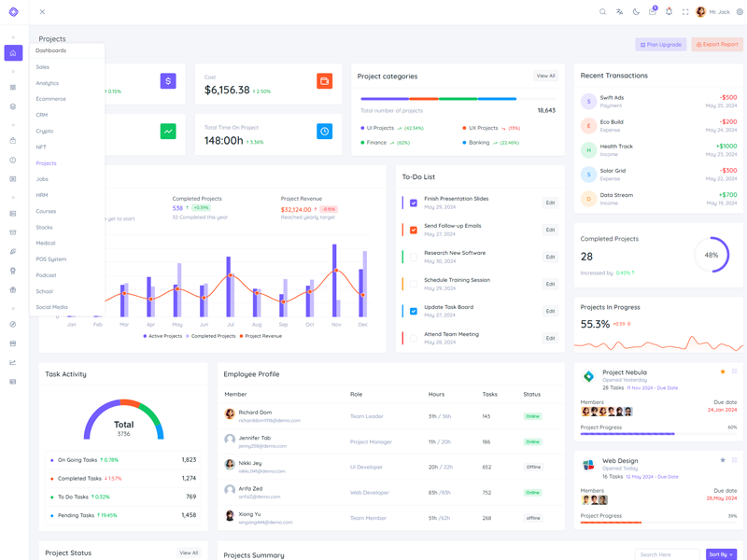
Task: Click the Plan Upgrade button
Action: (x=660, y=45)
